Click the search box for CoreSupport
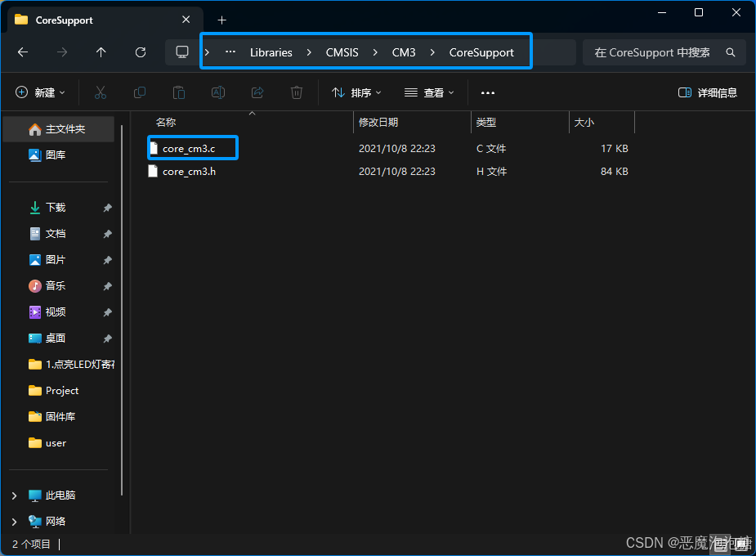756x556 pixels. [x=664, y=52]
